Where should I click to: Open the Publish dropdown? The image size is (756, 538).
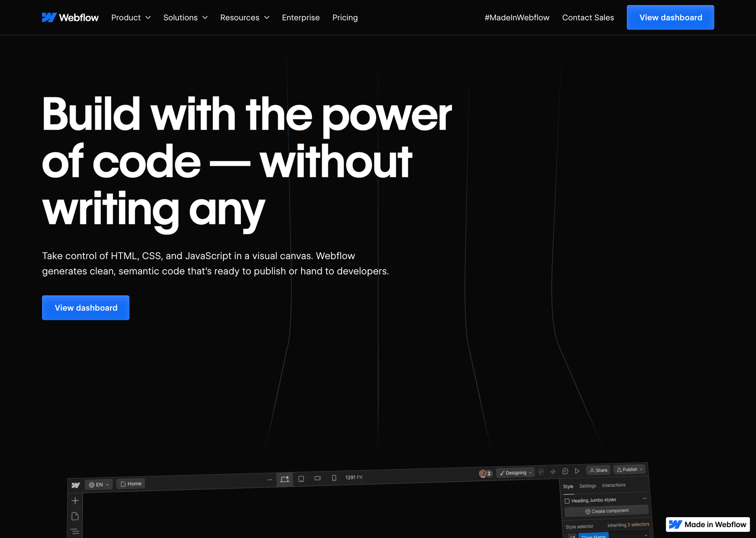point(629,469)
